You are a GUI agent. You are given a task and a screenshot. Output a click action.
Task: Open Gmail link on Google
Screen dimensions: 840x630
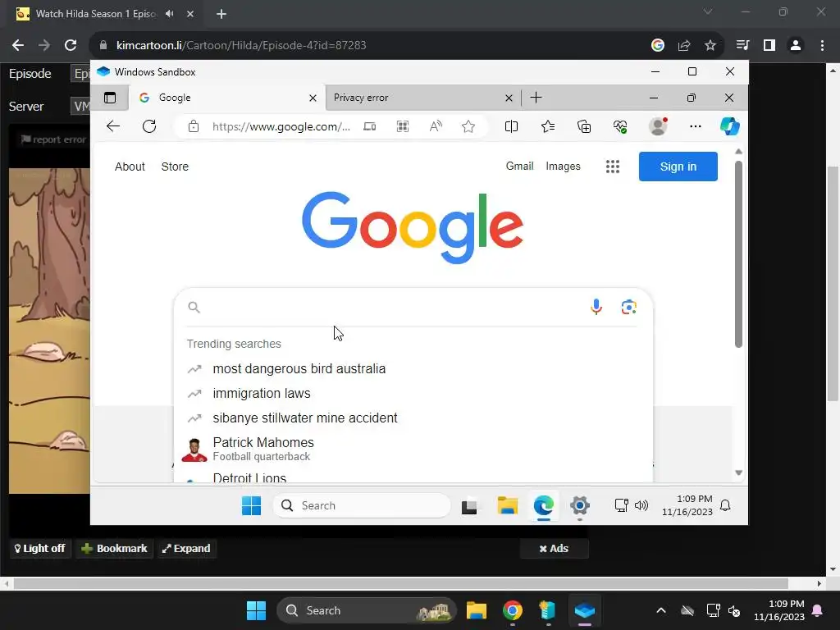pos(519,166)
